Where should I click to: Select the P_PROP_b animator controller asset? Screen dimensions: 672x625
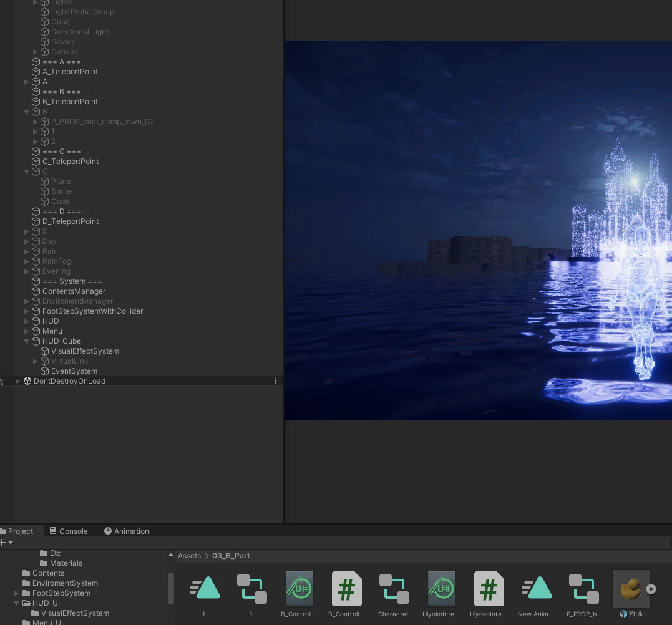point(583,589)
